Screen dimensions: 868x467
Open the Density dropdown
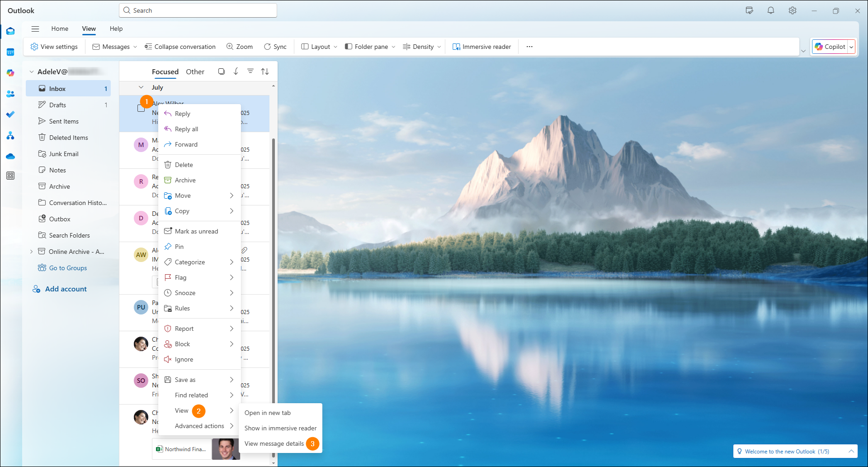coord(421,46)
